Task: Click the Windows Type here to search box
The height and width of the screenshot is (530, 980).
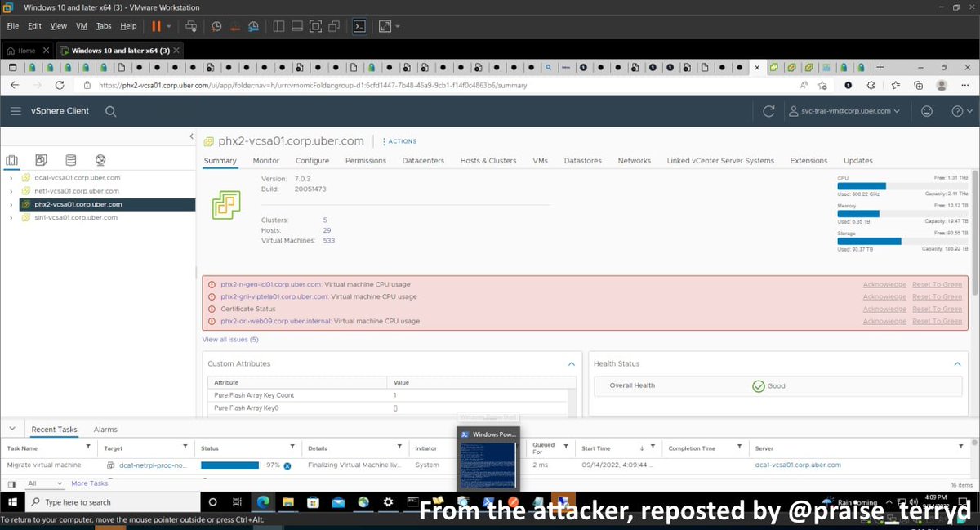Action: click(111, 502)
